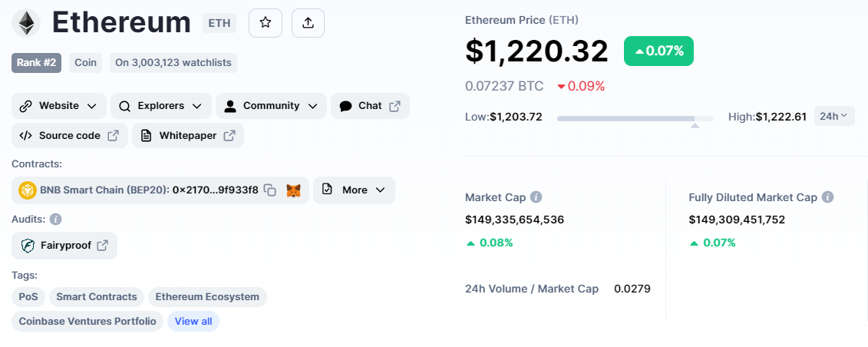Copy the BNB contract address
The height and width of the screenshot is (347, 868).
click(269, 190)
